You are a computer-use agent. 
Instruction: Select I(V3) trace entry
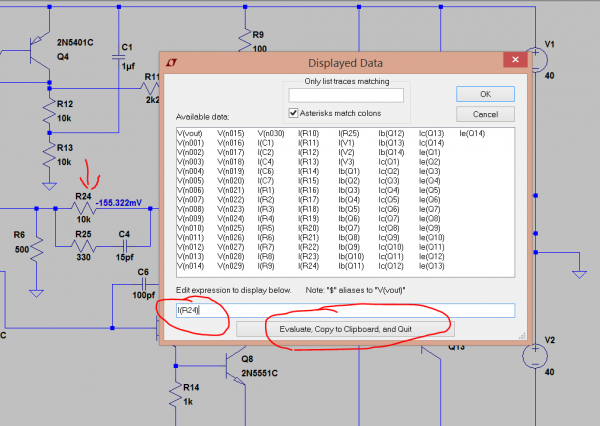(x=346, y=162)
